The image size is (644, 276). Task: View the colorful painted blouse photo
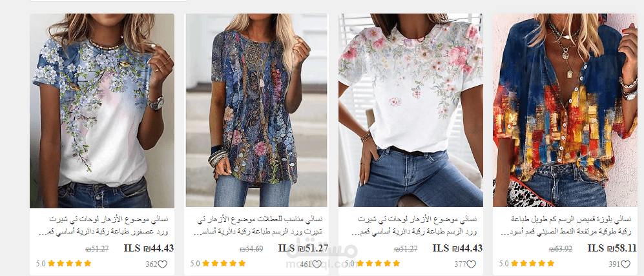click(x=565, y=111)
